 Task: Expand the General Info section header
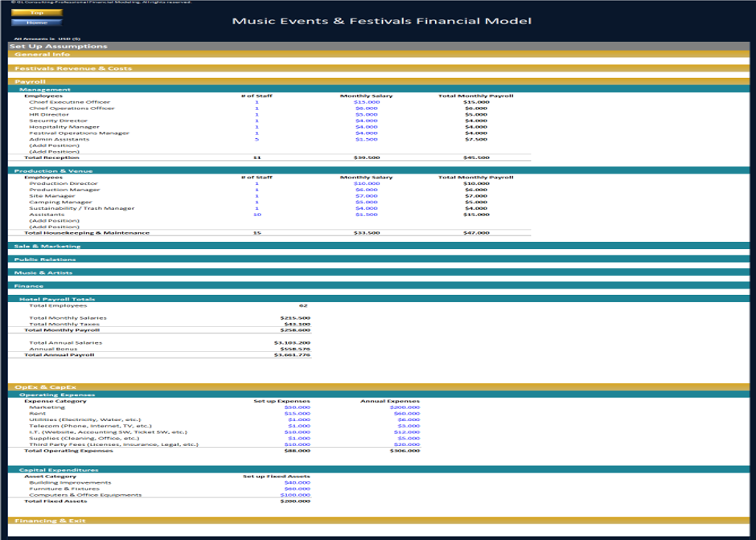379,55
